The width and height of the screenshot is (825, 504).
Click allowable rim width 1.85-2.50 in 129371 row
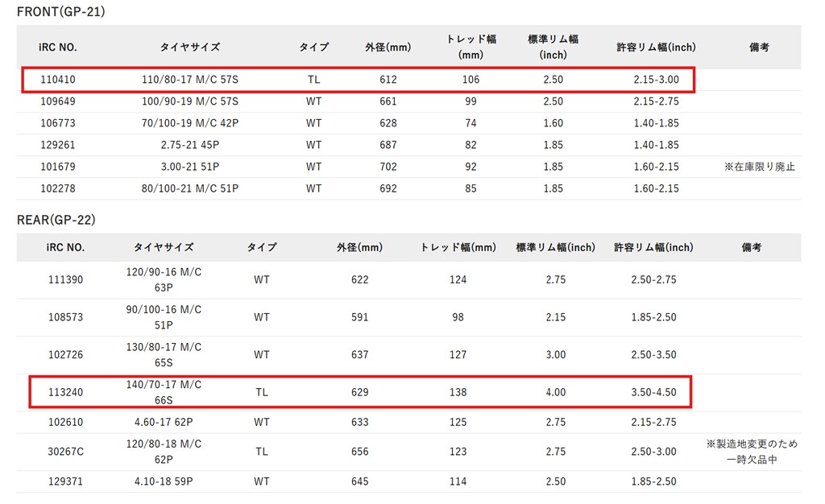point(654,481)
